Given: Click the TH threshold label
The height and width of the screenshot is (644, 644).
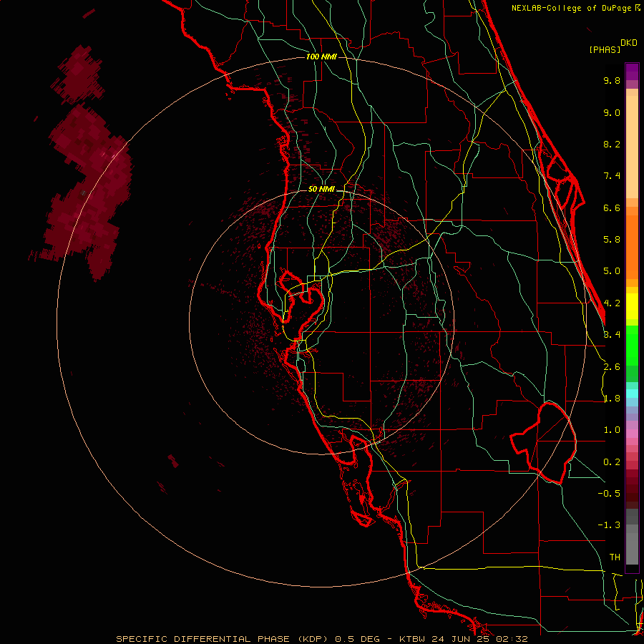Looking at the screenshot, I should (615, 557).
